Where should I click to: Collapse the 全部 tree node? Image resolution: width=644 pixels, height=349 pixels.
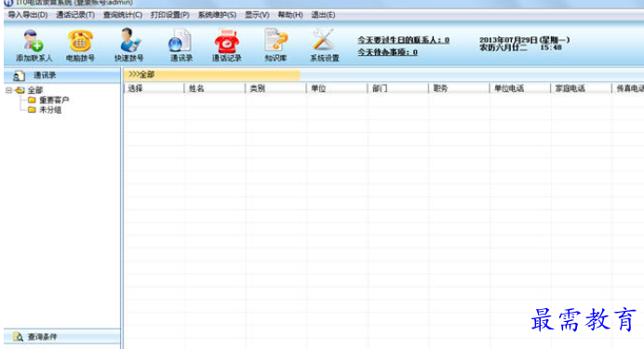click(x=8, y=90)
